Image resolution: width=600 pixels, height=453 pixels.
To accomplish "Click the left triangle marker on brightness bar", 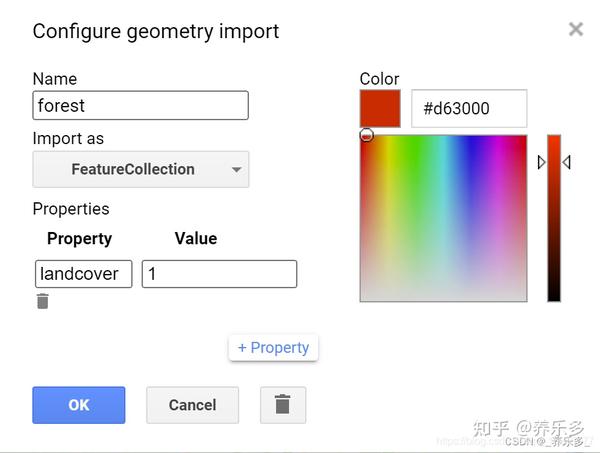I will tap(541, 162).
